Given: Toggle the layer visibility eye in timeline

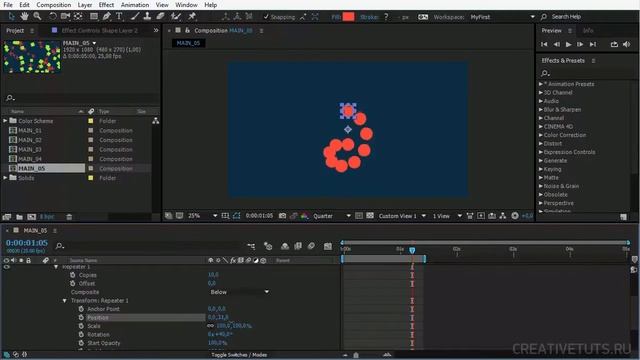Looking at the screenshot, I should [6, 267].
